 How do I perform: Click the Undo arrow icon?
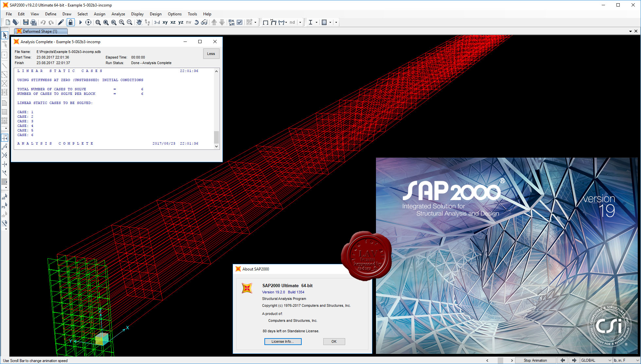pyautogui.click(x=43, y=22)
